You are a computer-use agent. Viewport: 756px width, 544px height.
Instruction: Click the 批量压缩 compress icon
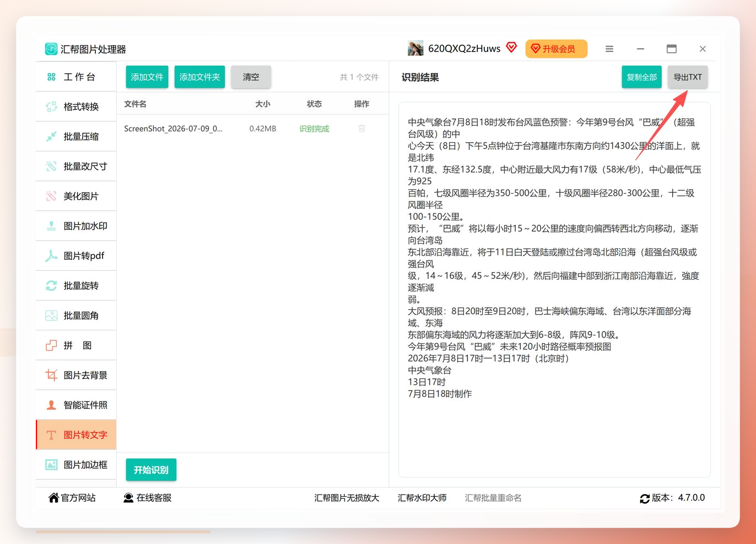tap(51, 137)
